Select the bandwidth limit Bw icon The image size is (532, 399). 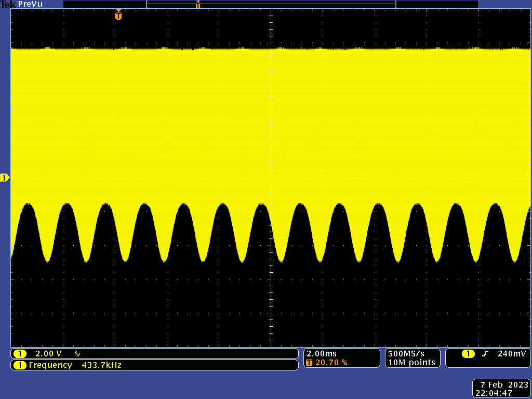pos(77,354)
